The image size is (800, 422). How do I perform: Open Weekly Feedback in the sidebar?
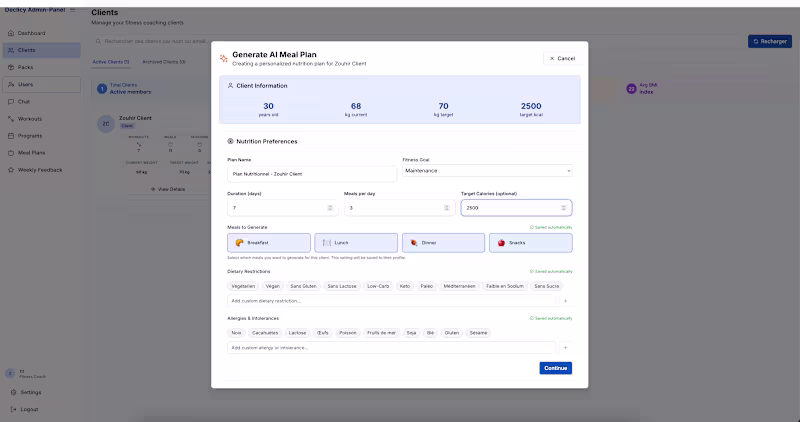(x=41, y=170)
